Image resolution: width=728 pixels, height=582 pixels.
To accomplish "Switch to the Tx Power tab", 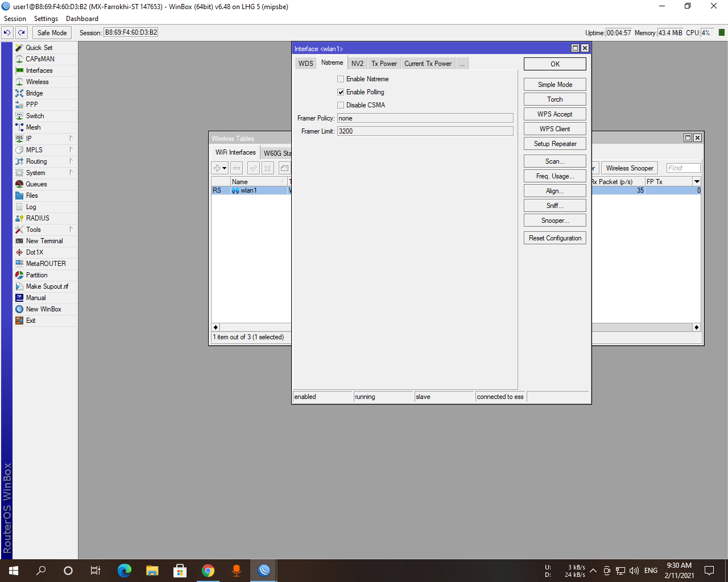I will tap(383, 63).
